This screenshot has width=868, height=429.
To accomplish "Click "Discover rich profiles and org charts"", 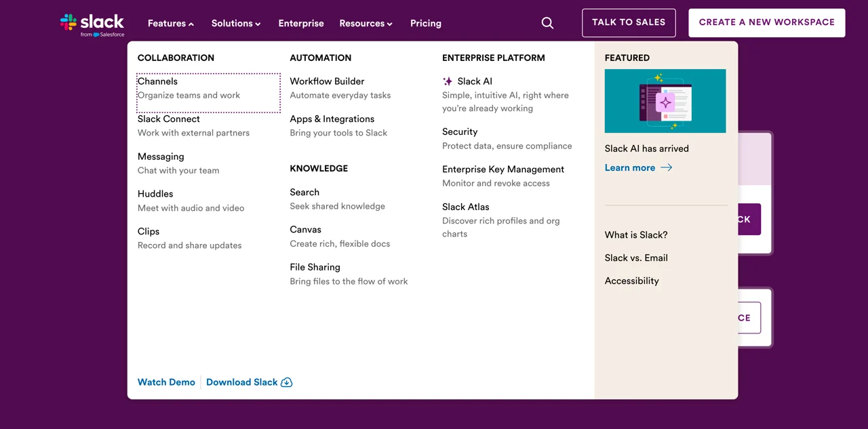I will (501, 228).
